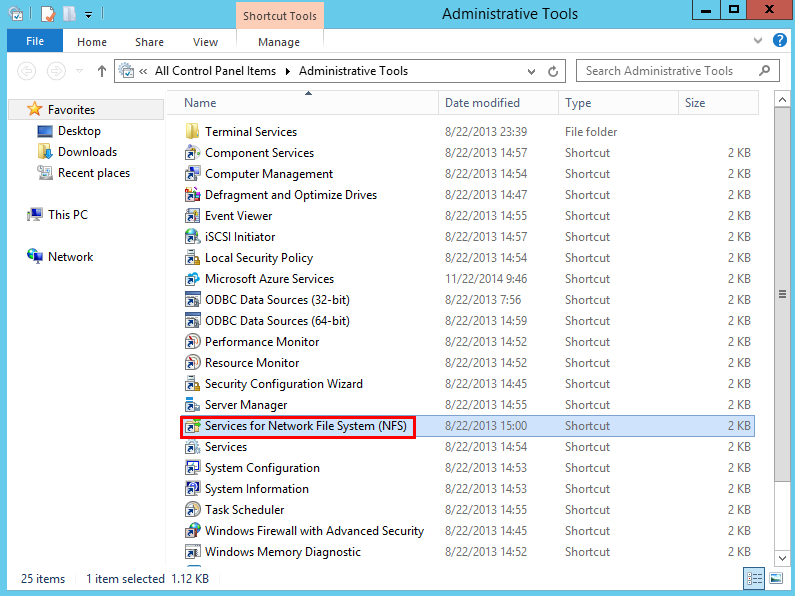
Task: Click the Forward navigation arrow
Action: pos(56,71)
